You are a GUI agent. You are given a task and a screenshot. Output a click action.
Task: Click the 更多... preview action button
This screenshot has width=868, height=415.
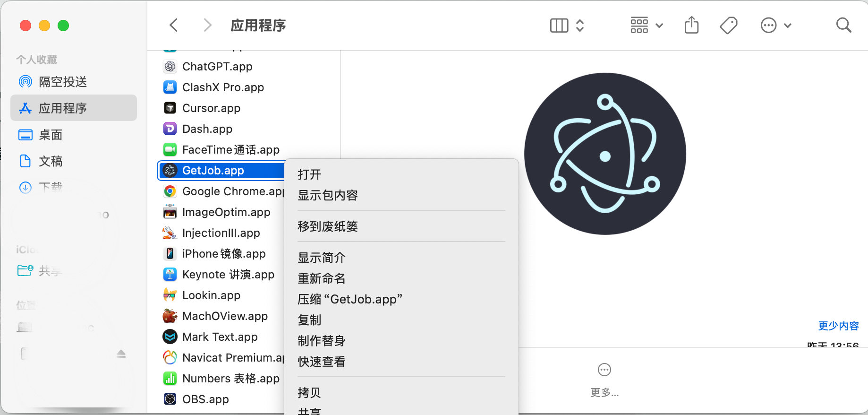(604, 380)
